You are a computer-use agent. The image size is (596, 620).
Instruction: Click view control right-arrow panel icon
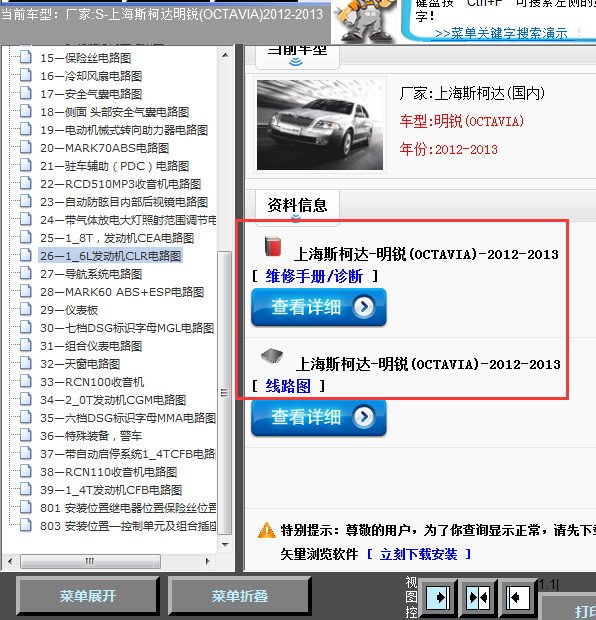(x=437, y=597)
